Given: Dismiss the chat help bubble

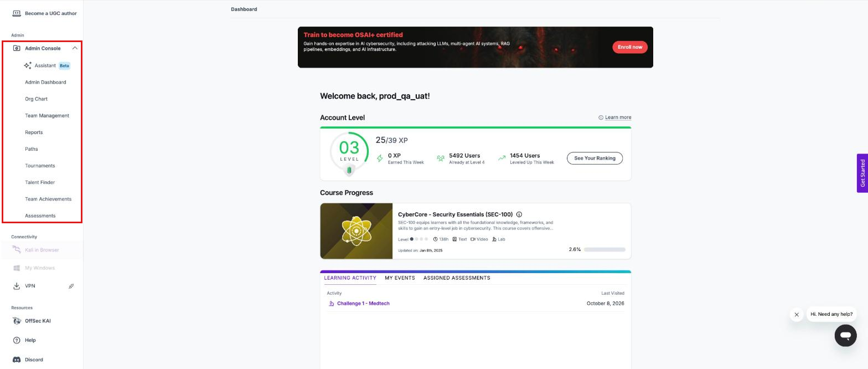Looking at the screenshot, I should 797,315.
